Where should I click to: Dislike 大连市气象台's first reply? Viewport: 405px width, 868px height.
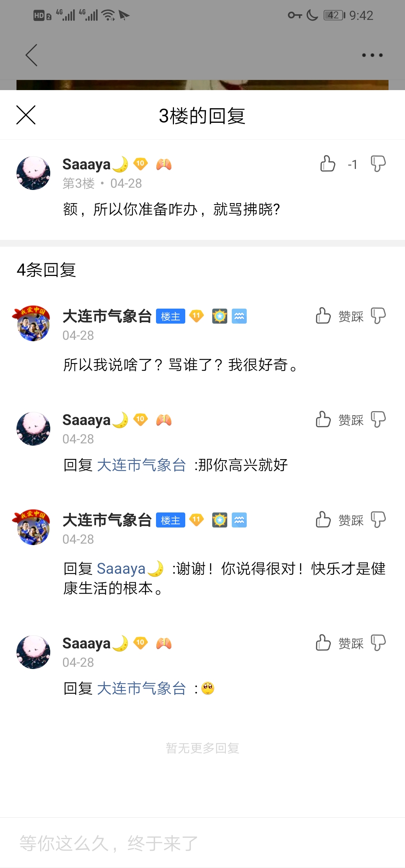pyautogui.click(x=378, y=316)
